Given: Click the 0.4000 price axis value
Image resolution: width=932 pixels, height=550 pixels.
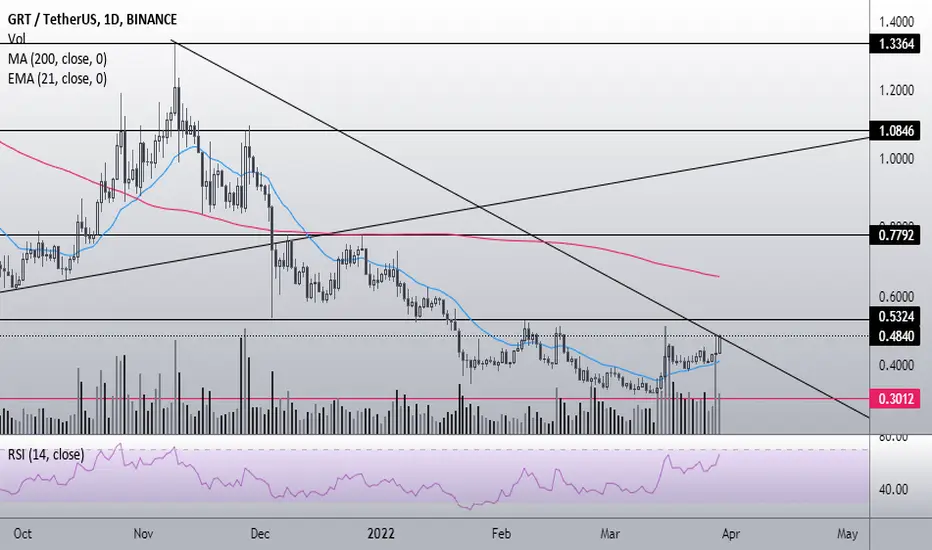Looking at the screenshot, I should [x=896, y=364].
